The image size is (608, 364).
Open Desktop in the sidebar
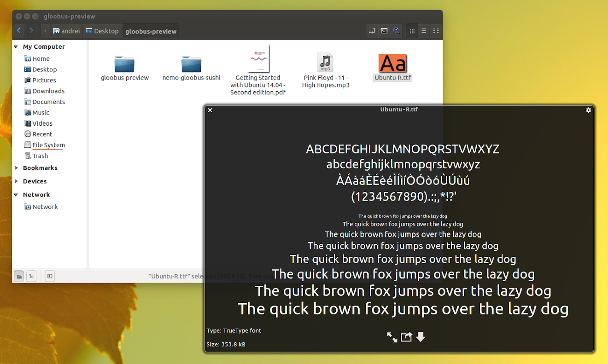41,69
